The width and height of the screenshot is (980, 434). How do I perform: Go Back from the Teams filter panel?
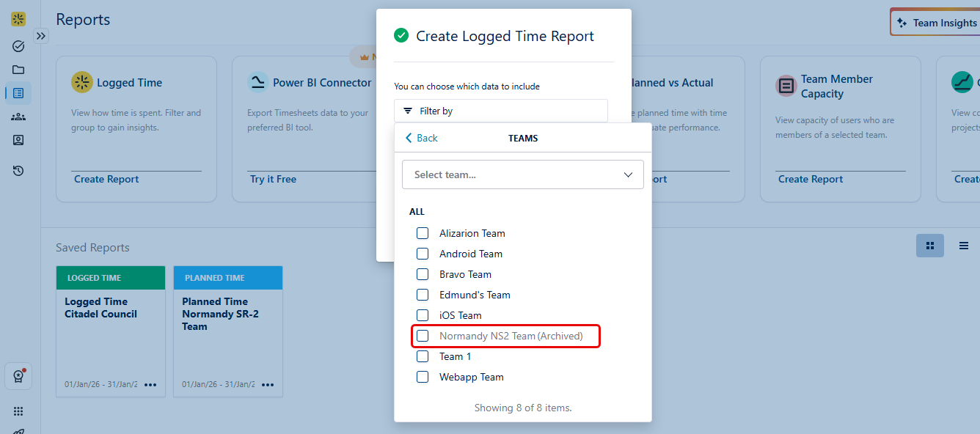(x=422, y=138)
